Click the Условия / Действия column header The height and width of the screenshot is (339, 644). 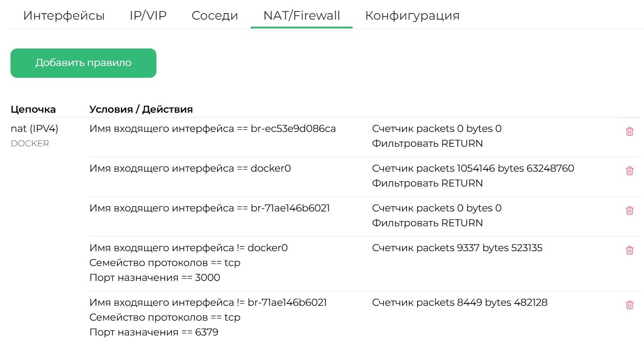(x=140, y=109)
